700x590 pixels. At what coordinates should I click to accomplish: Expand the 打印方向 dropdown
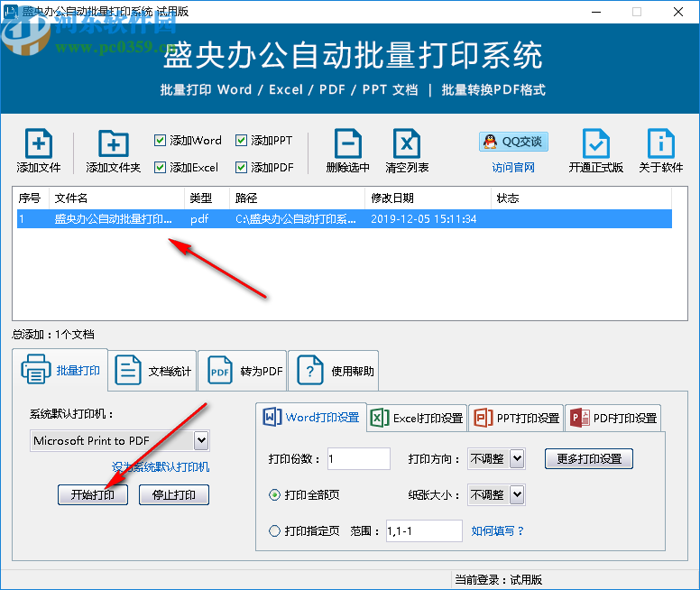[x=517, y=458]
